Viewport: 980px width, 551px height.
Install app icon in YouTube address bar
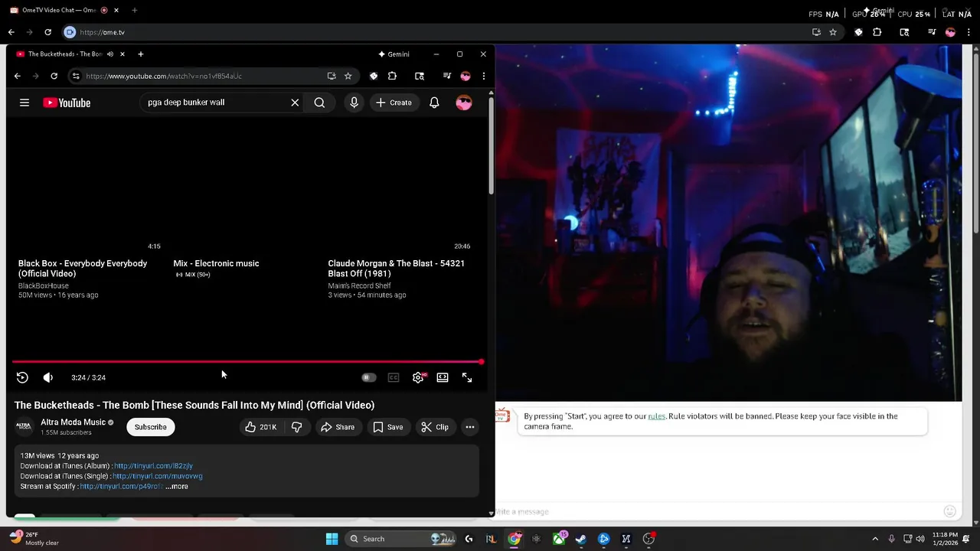[x=332, y=76]
